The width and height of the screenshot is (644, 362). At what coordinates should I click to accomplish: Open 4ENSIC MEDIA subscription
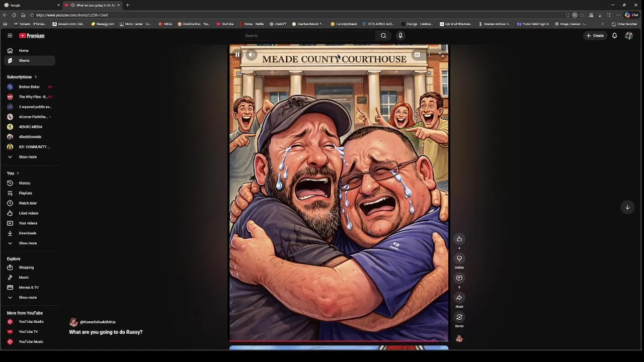click(x=30, y=127)
